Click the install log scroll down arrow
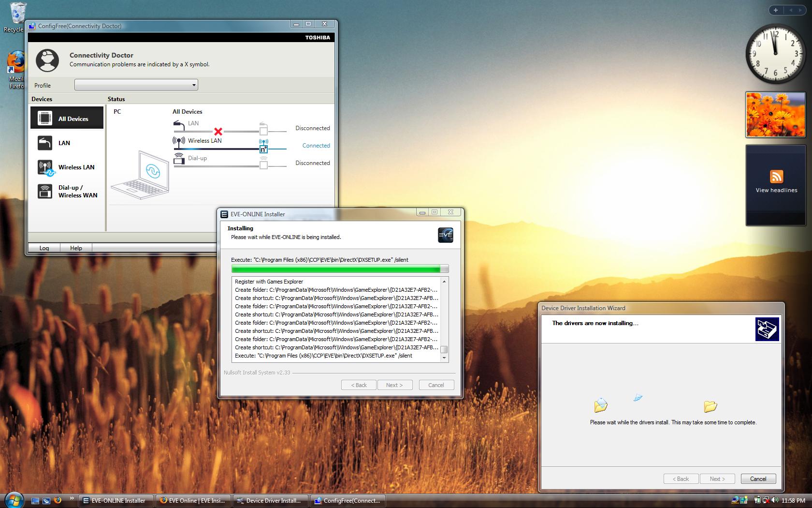 444,358
